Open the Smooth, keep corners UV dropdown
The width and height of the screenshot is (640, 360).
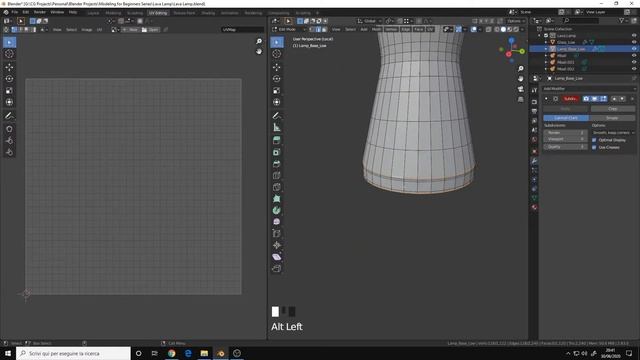click(613, 133)
